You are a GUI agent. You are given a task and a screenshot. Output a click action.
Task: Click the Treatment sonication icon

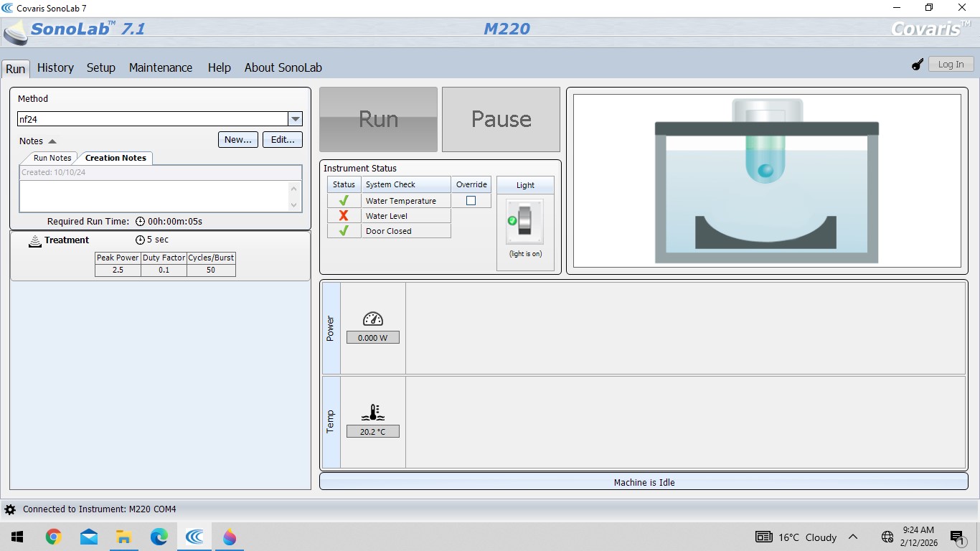(34, 240)
